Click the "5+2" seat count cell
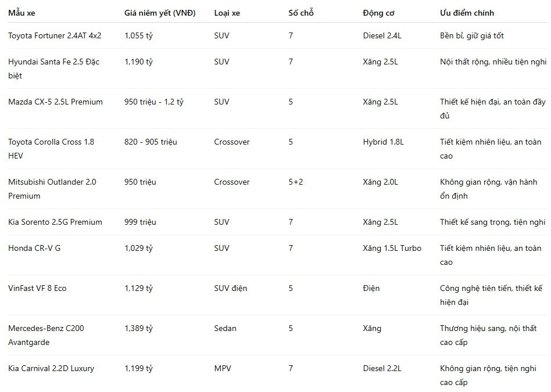This screenshot has width=551, height=392. [295, 182]
